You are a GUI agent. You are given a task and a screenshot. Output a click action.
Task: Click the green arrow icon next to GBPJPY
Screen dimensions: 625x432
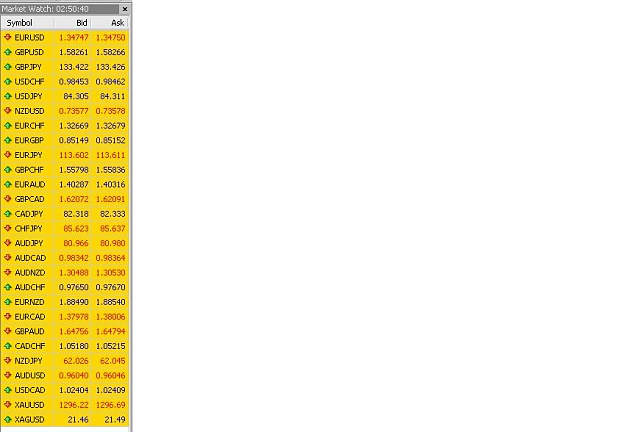(x=8, y=67)
